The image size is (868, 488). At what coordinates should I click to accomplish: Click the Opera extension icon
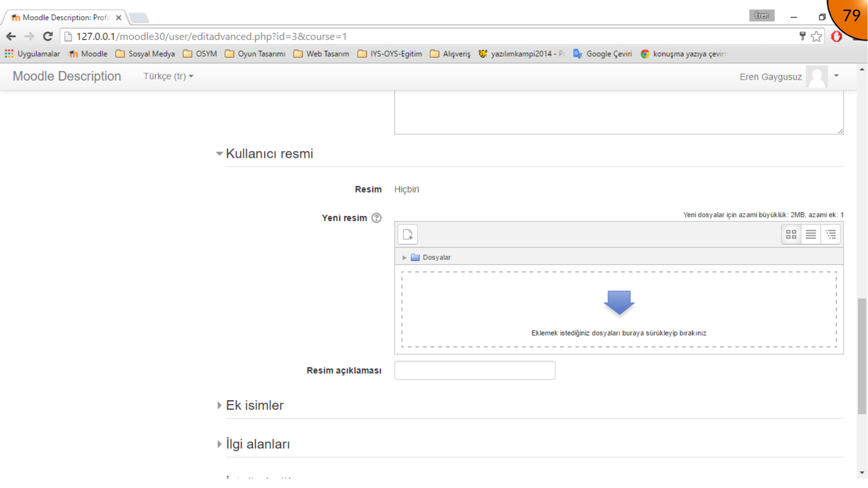837,37
